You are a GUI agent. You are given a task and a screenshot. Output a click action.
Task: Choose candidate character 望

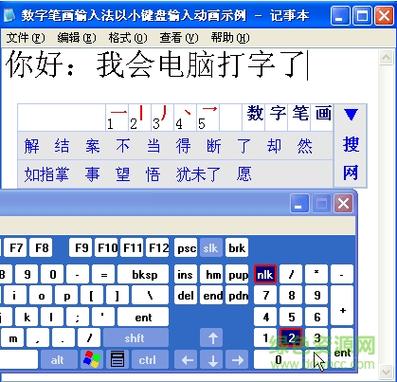[123, 174]
